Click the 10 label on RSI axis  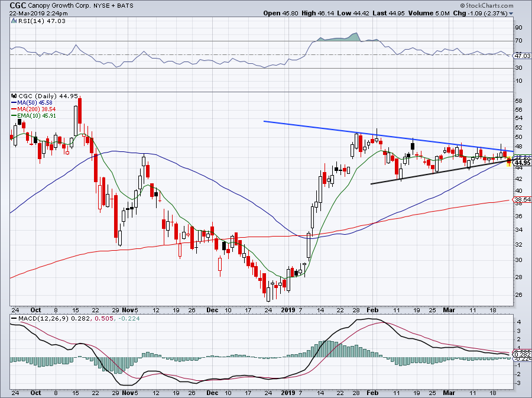[518, 81]
